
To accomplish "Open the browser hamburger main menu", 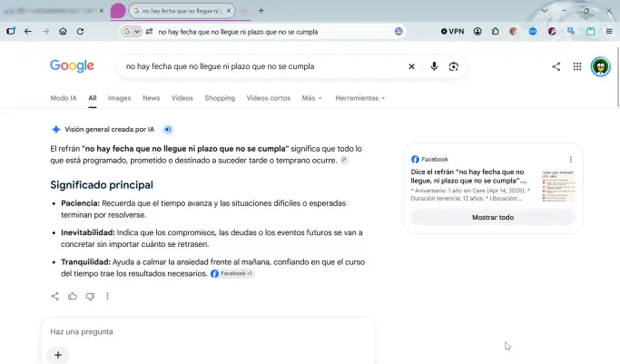I will [x=609, y=31].
